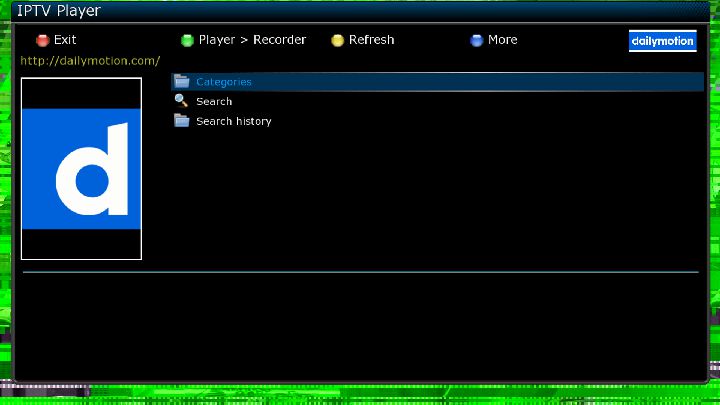Click the blue More button icon
720x405 pixels.
(x=477, y=40)
